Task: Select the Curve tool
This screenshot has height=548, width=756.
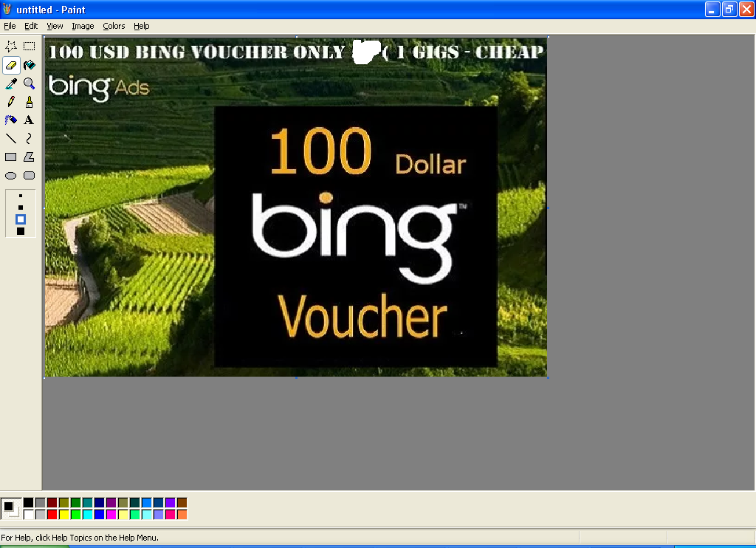Action: coord(30,138)
